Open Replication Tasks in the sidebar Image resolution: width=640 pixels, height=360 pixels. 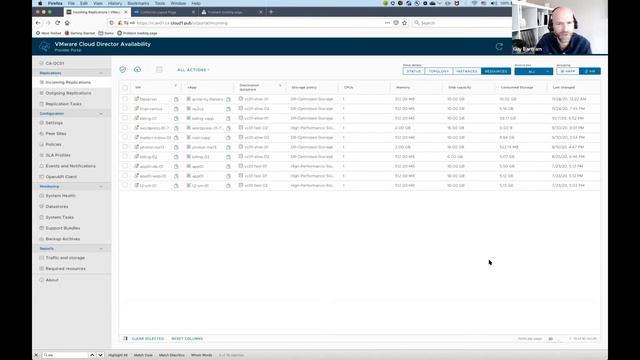63,104
